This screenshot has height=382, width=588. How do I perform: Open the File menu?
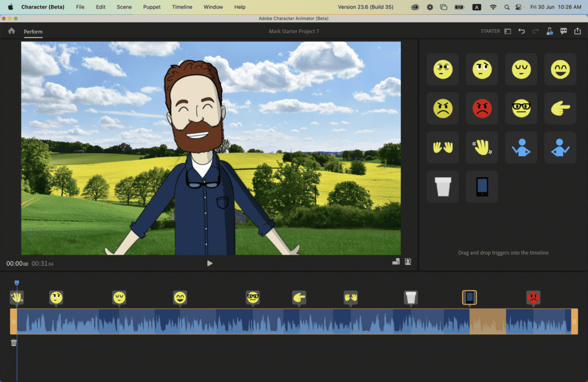(x=80, y=7)
